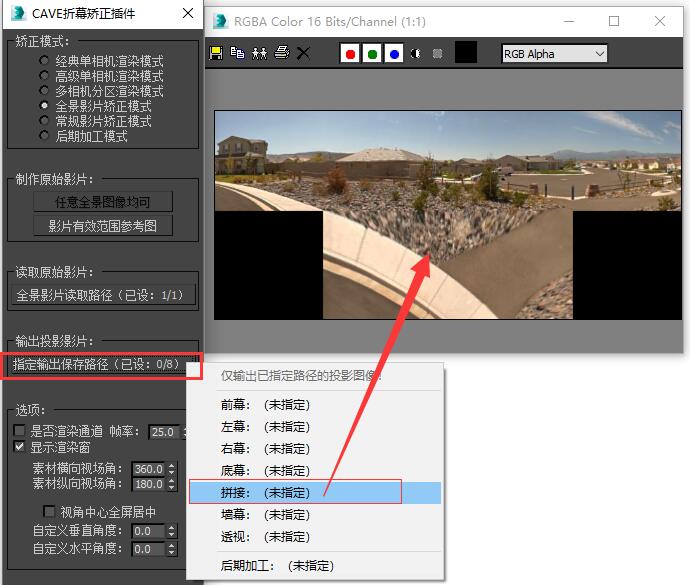690x585 pixels.
Task: Click the Print Image icon
Action: 281,54
